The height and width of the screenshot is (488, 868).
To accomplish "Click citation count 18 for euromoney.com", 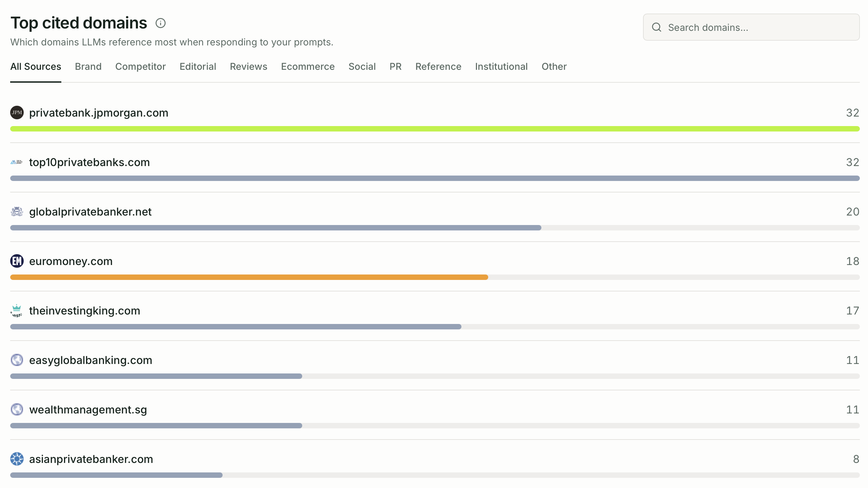I will pos(852,261).
